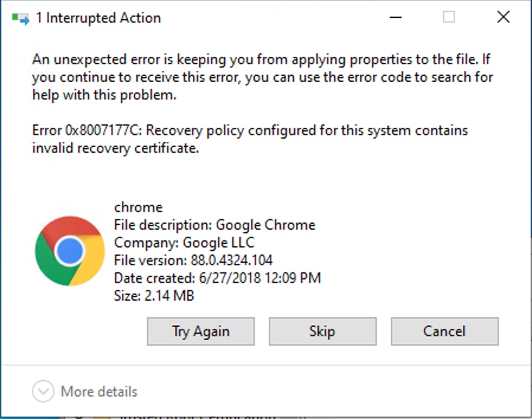The width and height of the screenshot is (532, 419).
Task: Retry with the Try Again button
Action: pyautogui.click(x=200, y=331)
